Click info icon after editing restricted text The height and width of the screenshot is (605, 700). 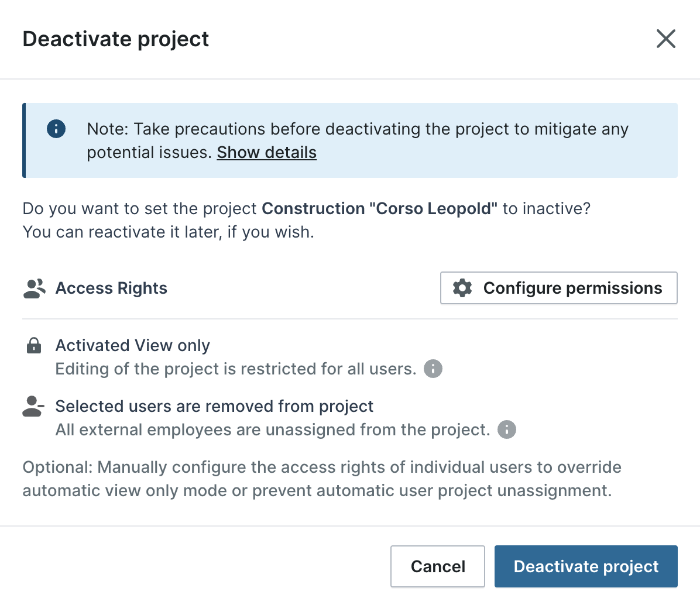click(x=433, y=369)
